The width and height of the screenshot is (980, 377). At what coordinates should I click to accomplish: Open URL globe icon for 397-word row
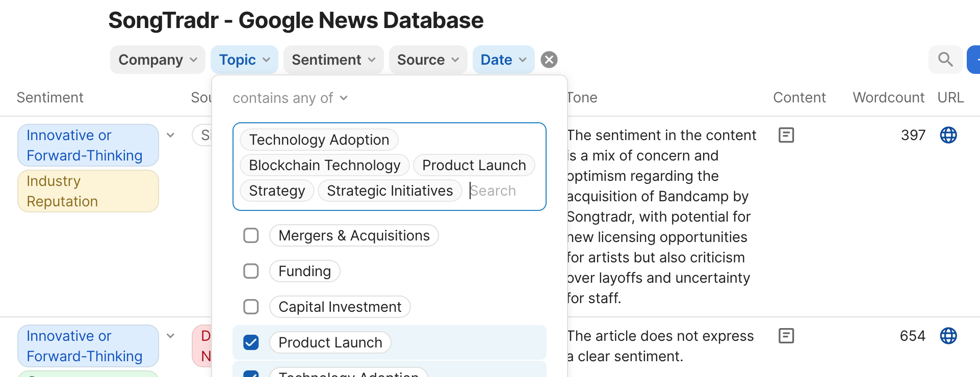pyautogui.click(x=948, y=135)
